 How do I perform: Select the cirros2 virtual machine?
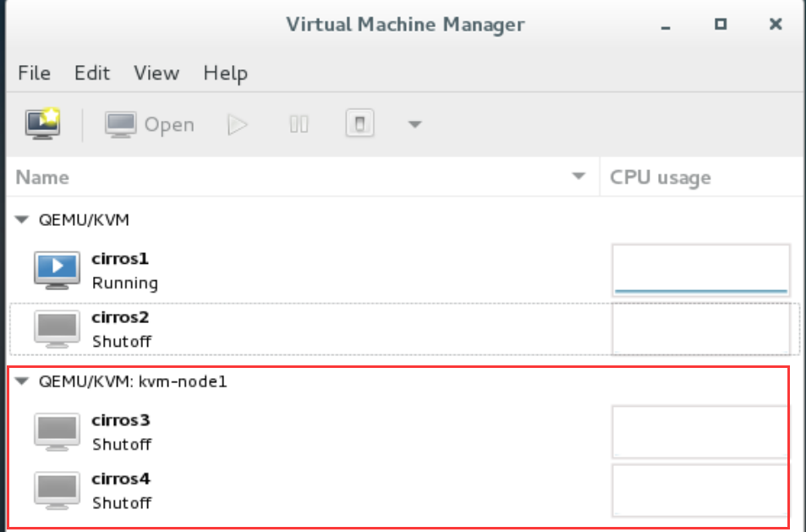pyautogui.click(x=404, y=329)
